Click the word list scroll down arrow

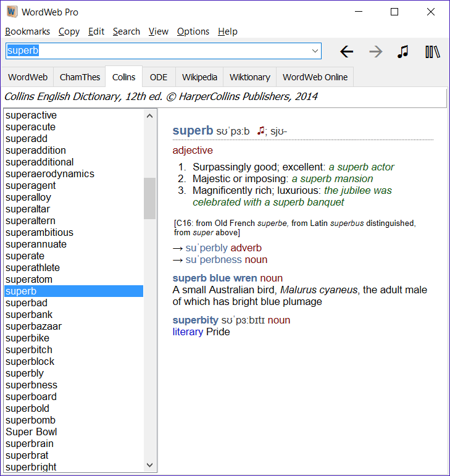click(x=149, y=465)
